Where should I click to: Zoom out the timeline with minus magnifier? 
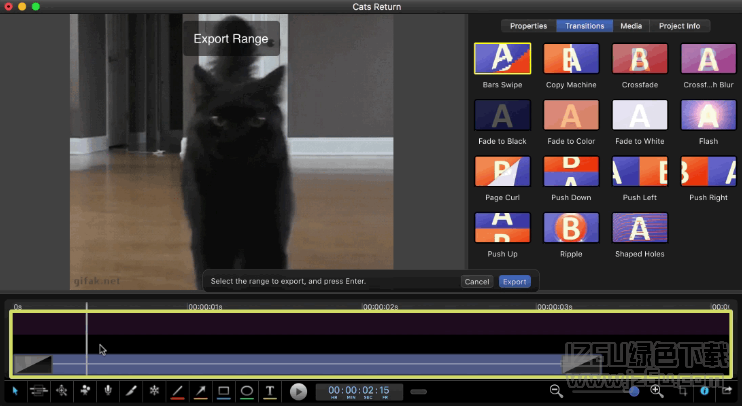point(556,391)
